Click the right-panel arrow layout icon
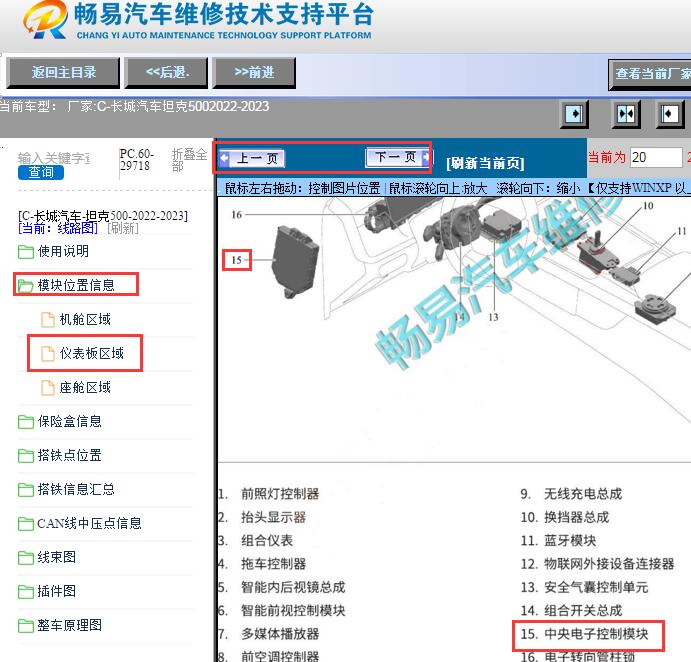 670,114
